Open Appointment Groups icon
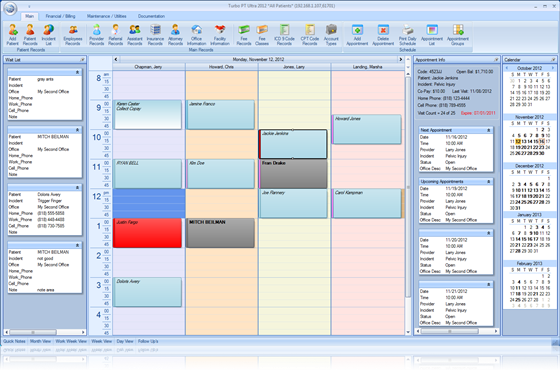 [458, 35]
